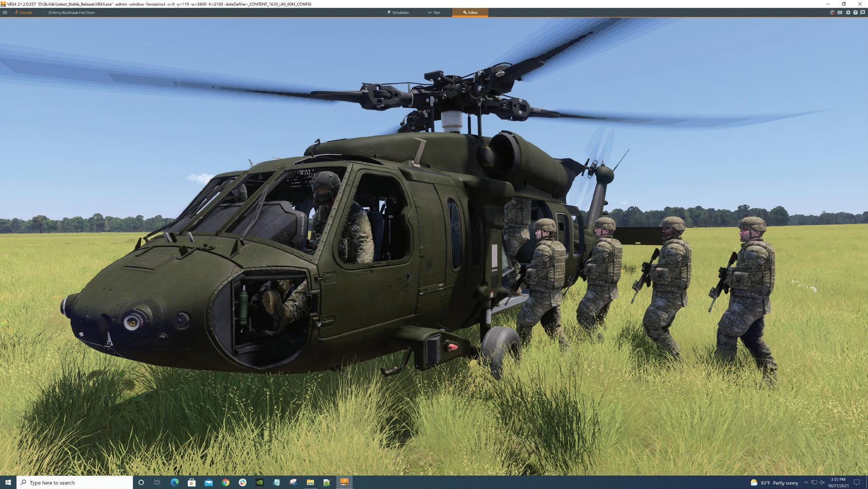The width and height of the screenshot is (868, 489).
Task: Open Microsoft Store from the taskbar
Action: click(192, 482)
